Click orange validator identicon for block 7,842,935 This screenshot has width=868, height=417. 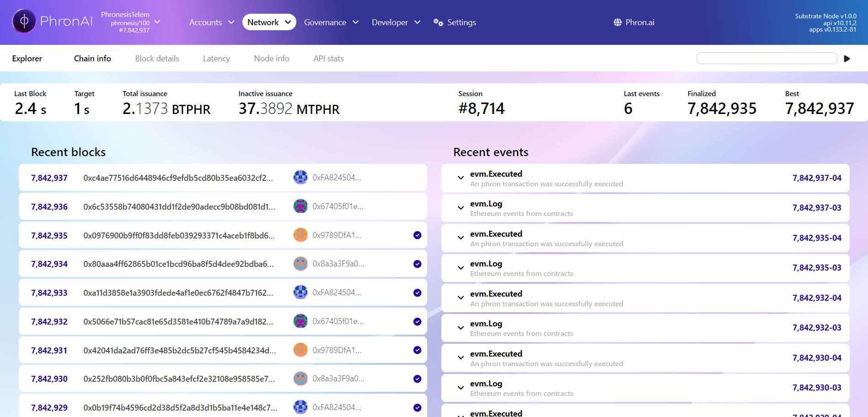pos(300,235)
